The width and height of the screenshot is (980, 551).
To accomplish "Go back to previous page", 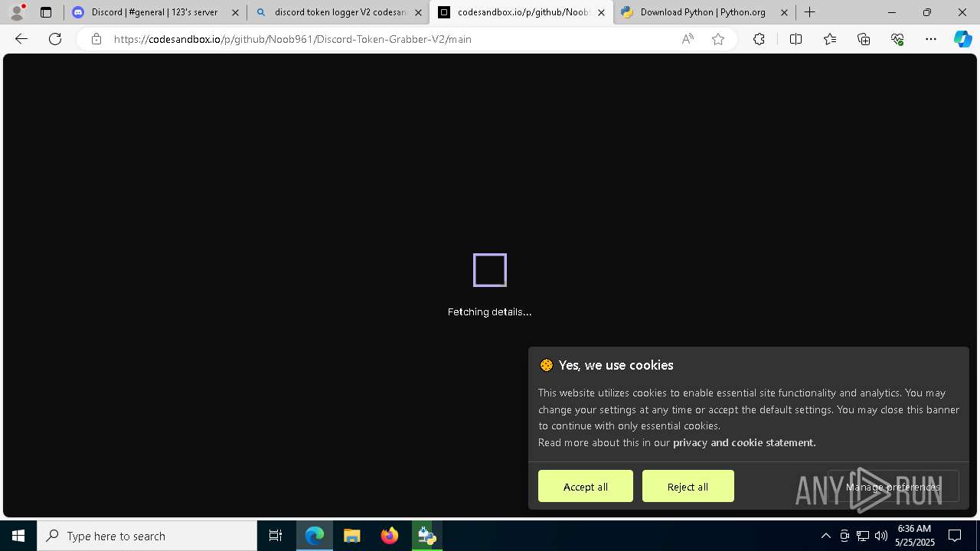I will (x=21, y=39).
